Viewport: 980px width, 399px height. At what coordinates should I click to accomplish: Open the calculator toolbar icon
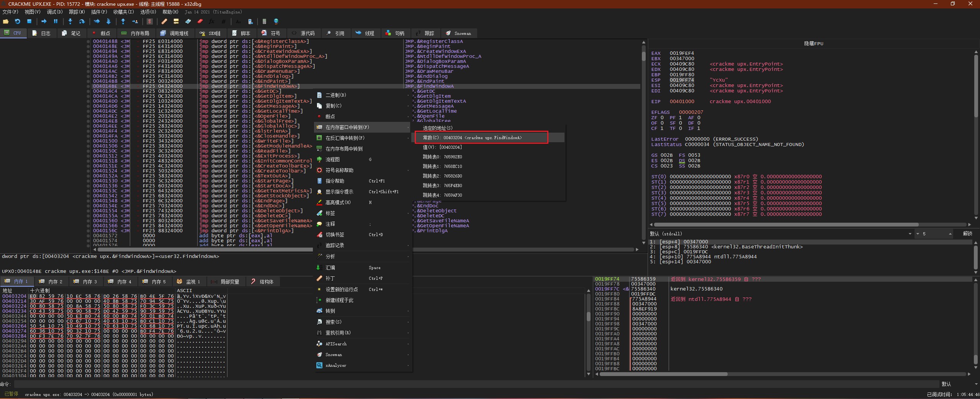pos(264,21)
